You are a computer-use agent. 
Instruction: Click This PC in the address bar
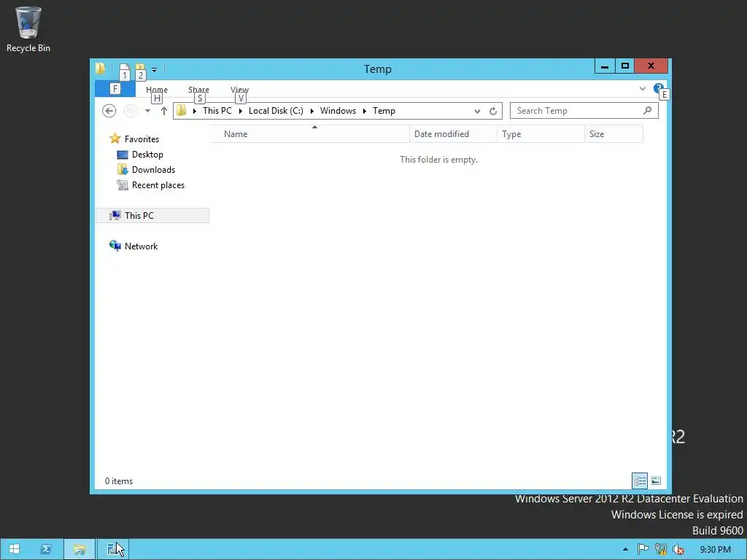[217, 111]
